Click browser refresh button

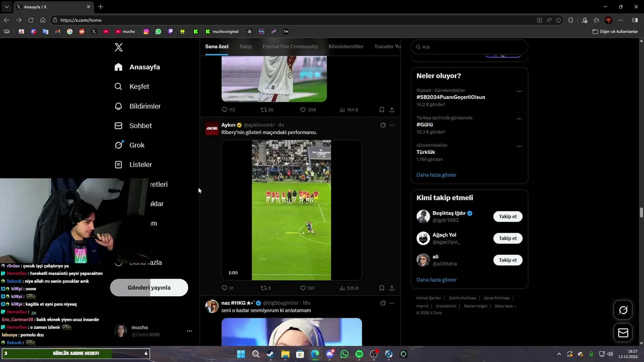pyautogui.click(x=31, y=20)
